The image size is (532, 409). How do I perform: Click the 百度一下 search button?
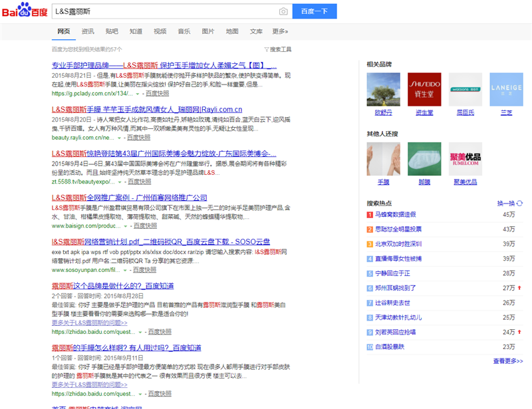coord(315,11)
